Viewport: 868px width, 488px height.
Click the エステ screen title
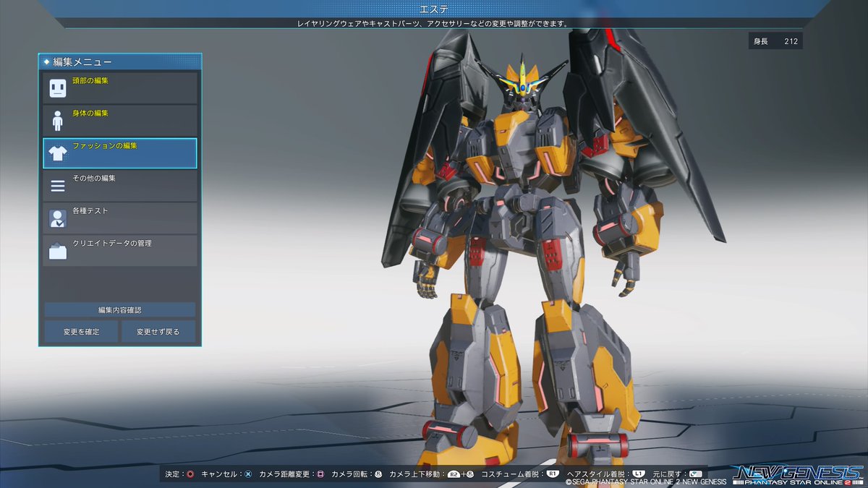pos(434,9)
